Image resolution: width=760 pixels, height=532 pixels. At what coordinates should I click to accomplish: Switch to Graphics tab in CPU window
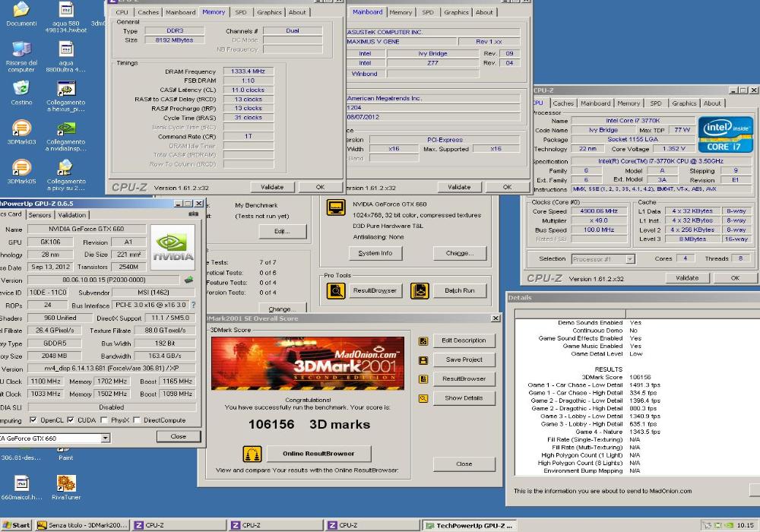(684, 103)
